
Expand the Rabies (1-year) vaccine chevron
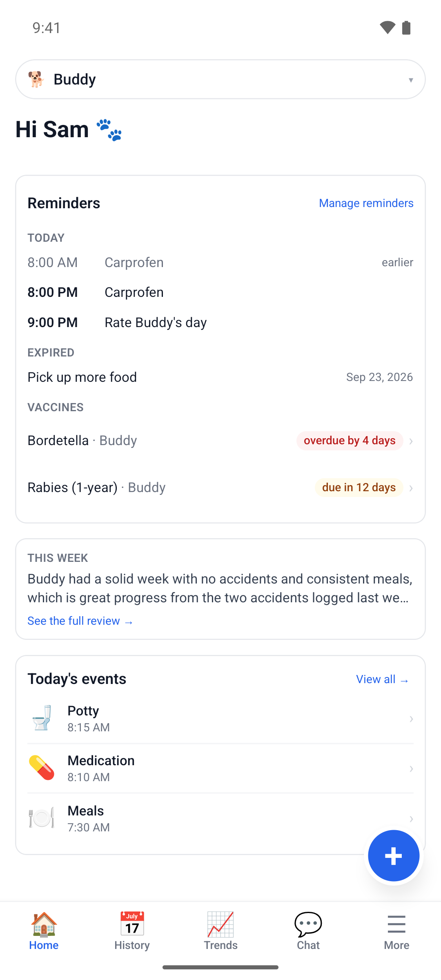point(411,488)
